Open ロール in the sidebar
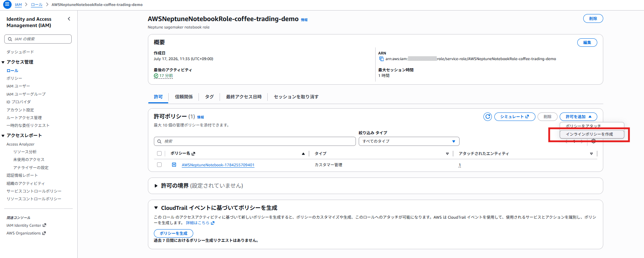This screenshot has width=644, height=258. (12, 71)
